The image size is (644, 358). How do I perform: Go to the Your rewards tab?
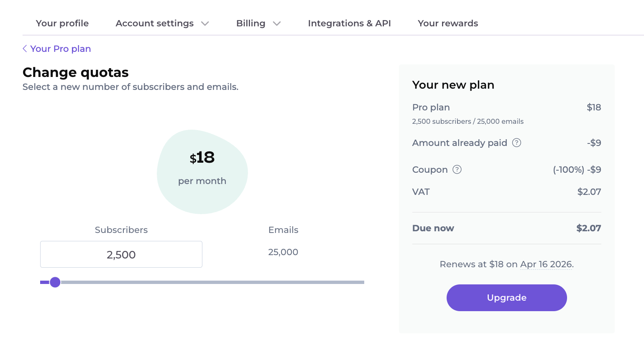click(x=447, y=23)
